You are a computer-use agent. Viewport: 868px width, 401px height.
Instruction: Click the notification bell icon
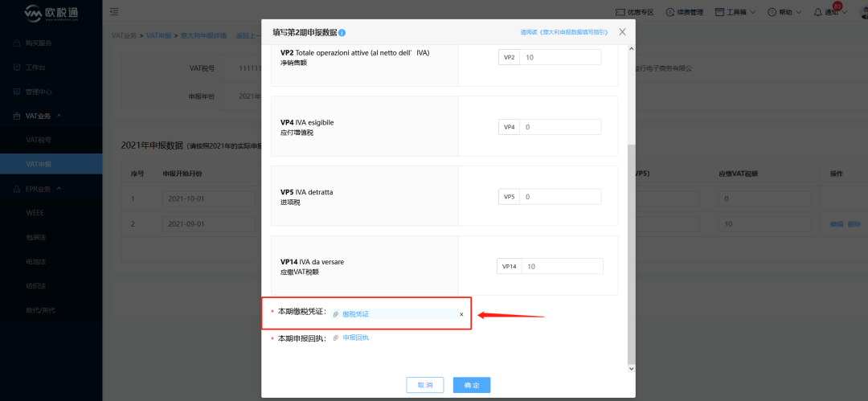point(818,13)
